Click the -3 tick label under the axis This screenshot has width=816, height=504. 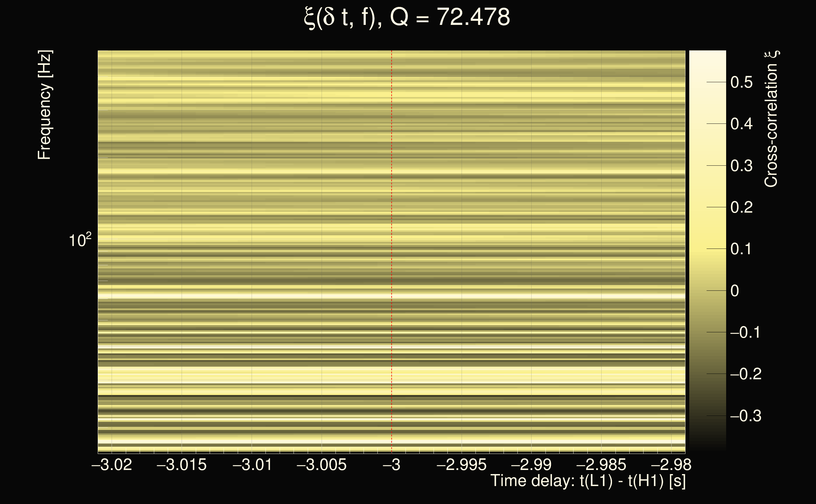392,465
